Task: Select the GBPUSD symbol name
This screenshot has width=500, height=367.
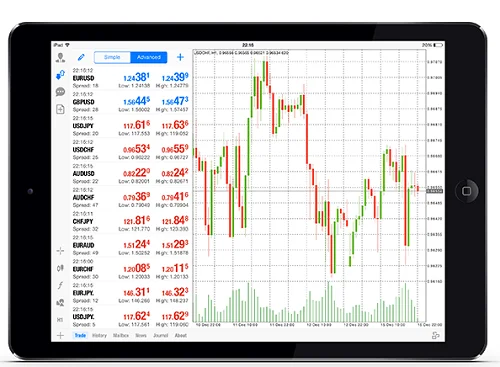Action: point(83,102)
